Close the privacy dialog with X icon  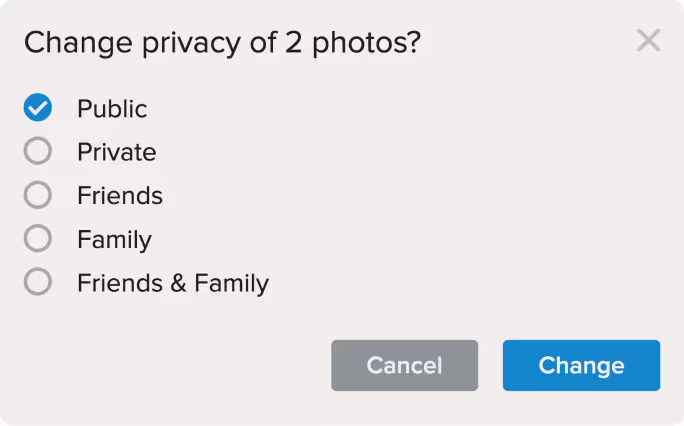pos(648,41)
